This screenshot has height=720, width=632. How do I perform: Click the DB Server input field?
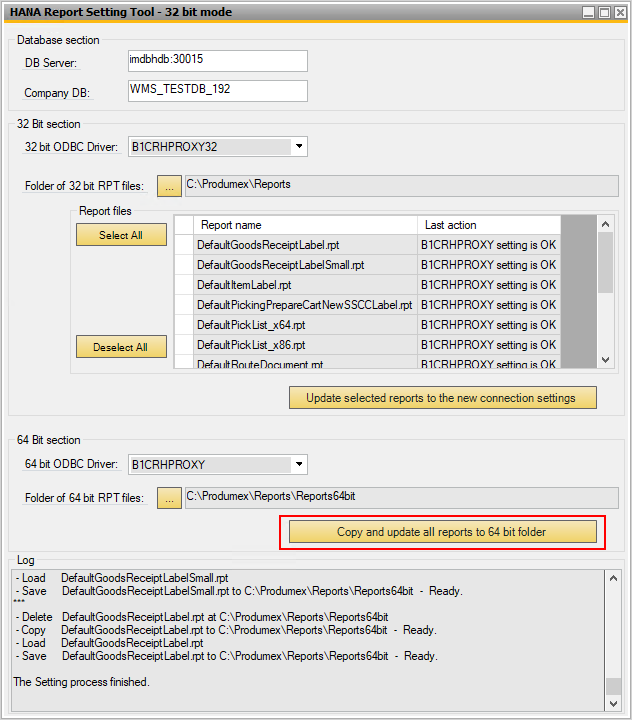216,61
